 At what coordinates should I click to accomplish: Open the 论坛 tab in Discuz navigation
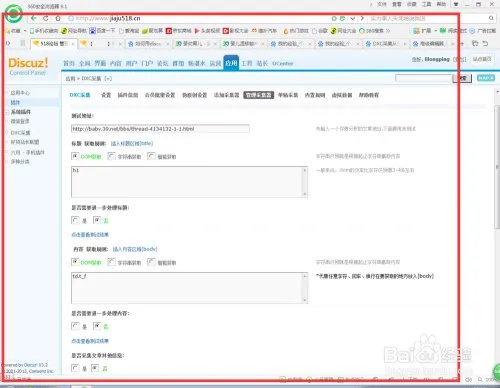coord(163,63)
